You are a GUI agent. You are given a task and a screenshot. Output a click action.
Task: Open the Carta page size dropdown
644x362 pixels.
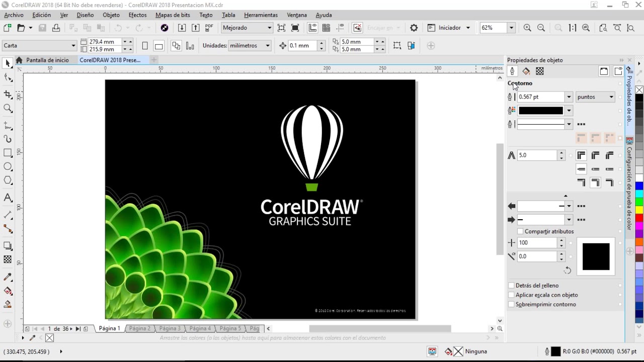(39, 46)
